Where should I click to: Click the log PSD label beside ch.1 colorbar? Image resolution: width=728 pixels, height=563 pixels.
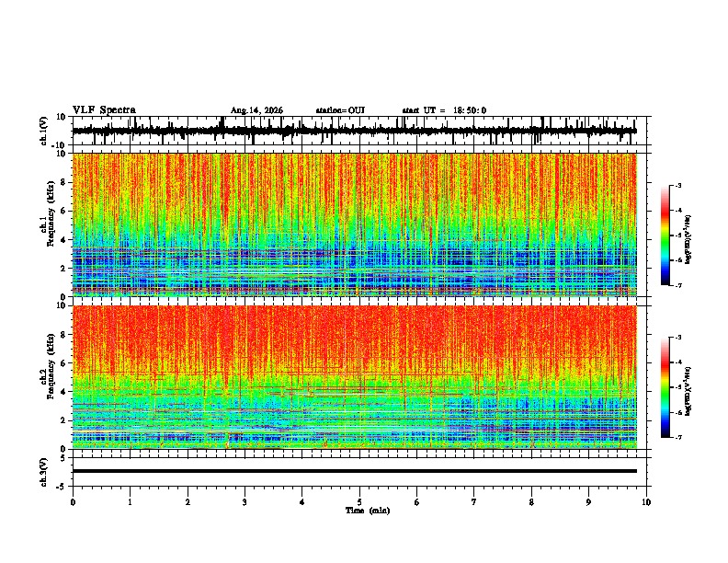688,239
